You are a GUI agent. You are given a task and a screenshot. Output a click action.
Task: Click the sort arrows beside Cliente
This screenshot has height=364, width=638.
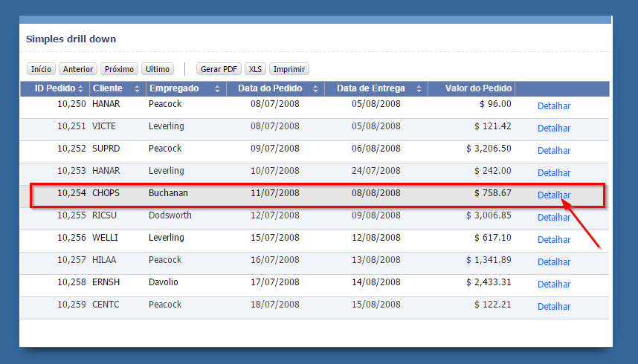(137, 89)
